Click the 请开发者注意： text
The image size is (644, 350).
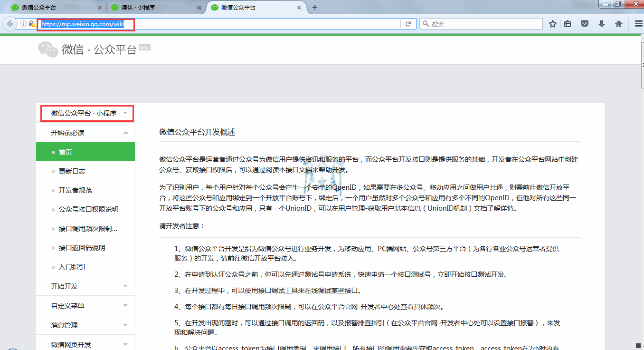[182, 225]
